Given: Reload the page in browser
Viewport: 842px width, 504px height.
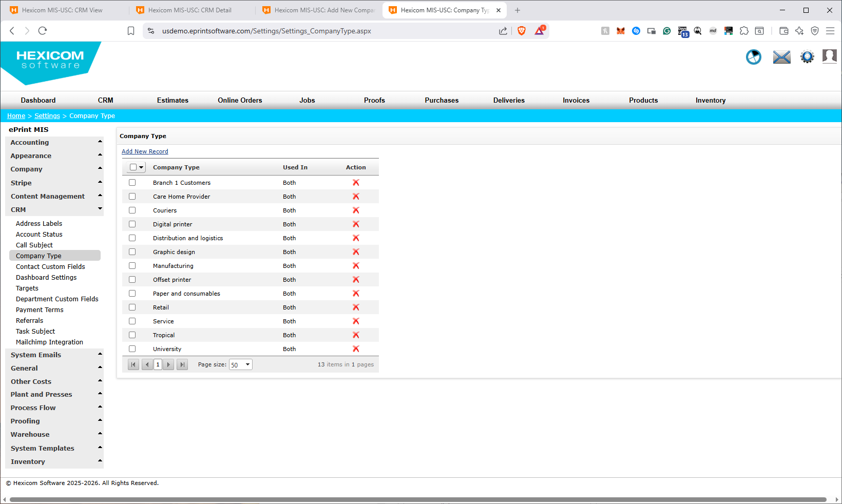Looking at the screenshot, I should pyautogui.click(x=43, y=31).
